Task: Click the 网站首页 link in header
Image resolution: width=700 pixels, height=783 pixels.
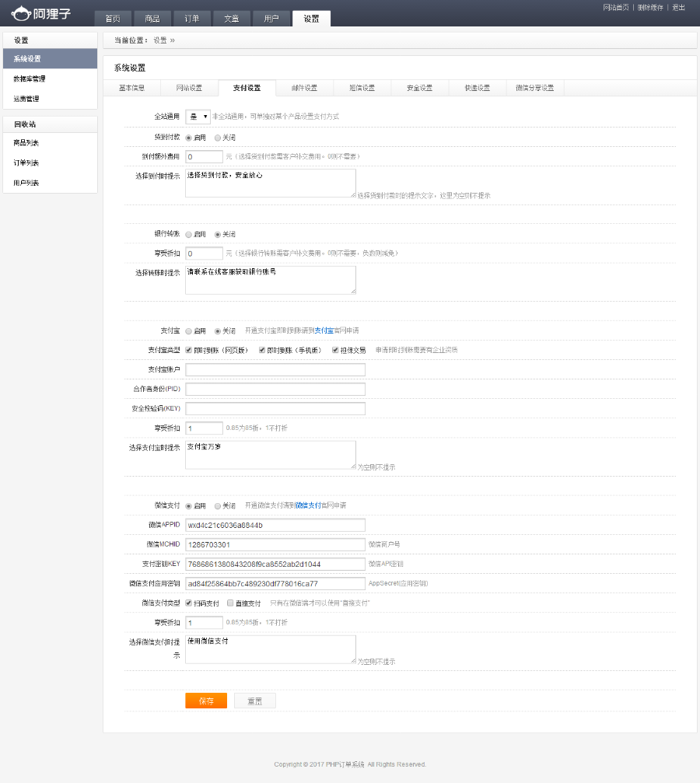Action: coord(615,8)
